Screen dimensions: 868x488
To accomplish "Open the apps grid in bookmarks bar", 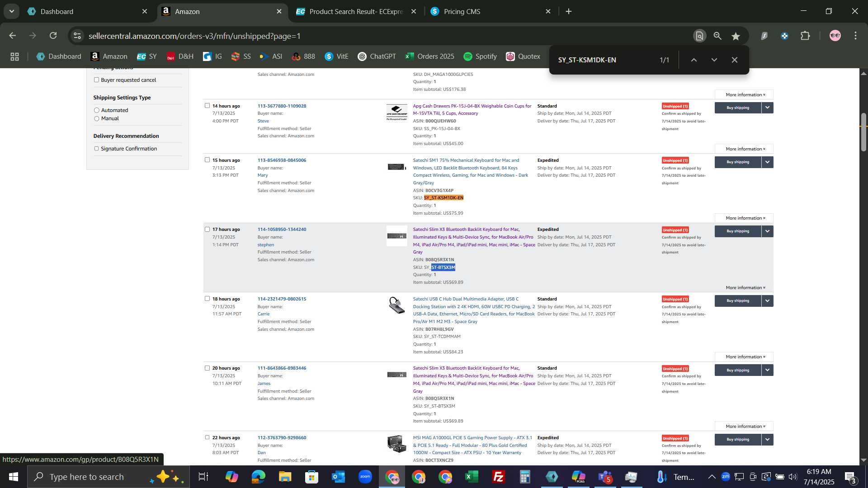I will coord(14,56).
